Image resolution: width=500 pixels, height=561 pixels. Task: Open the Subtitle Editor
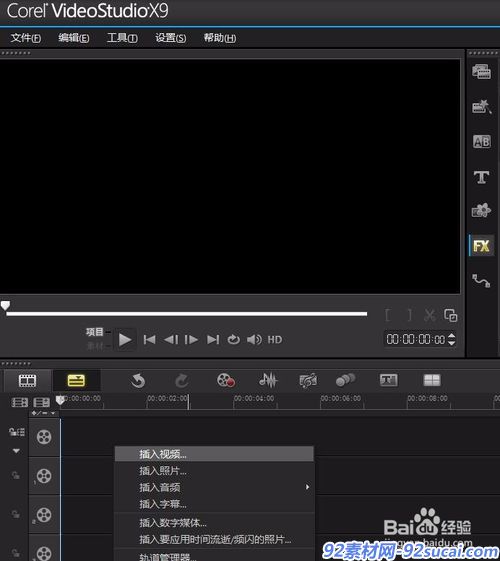click(388, 380)
